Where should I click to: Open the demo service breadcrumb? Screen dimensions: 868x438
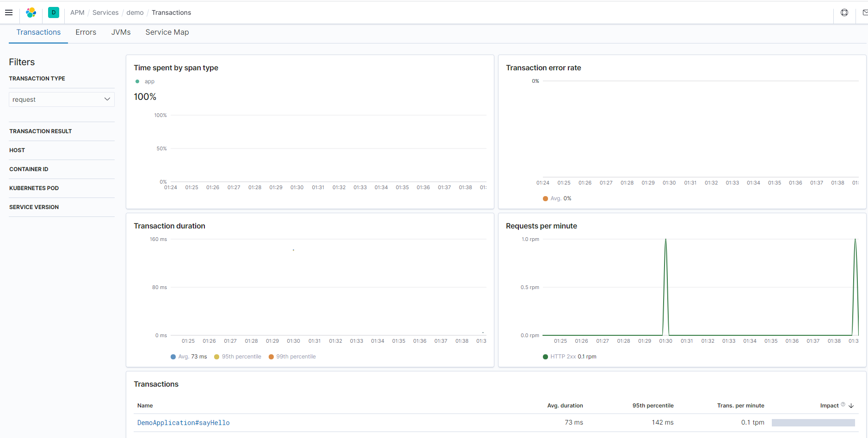(x=135, y=12)
